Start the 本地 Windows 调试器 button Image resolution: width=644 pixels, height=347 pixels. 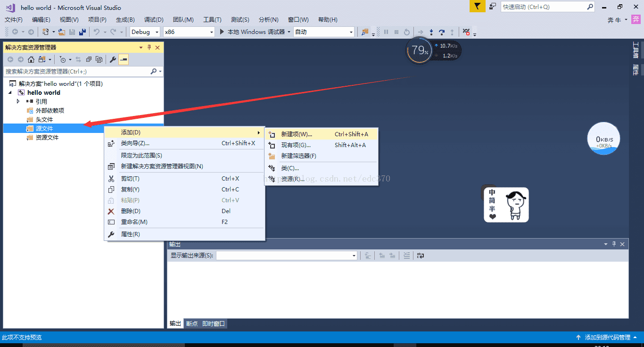252,32
